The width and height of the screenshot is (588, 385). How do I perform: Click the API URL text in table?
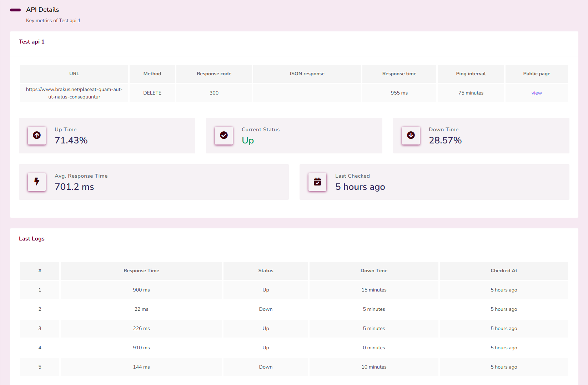click(74, 93)
